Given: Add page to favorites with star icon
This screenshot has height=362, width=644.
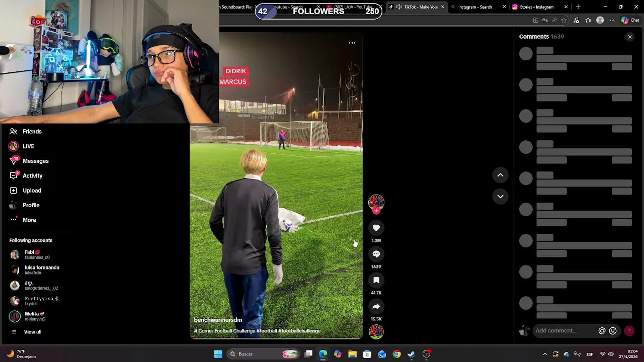Looking at the screenshot, I should pos(564,20).
